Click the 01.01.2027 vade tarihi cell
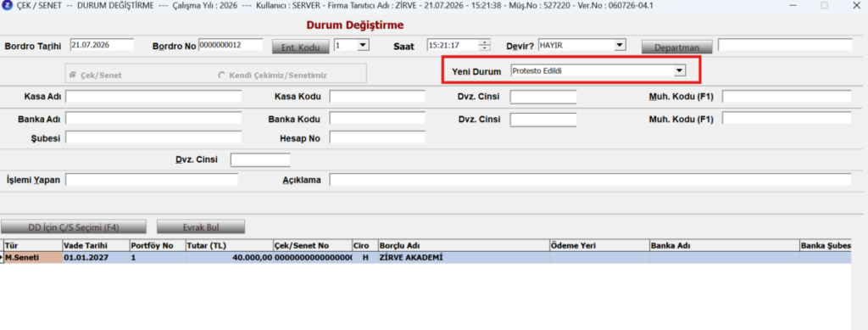This screenshot has width=868, height=330. (96, 257)
